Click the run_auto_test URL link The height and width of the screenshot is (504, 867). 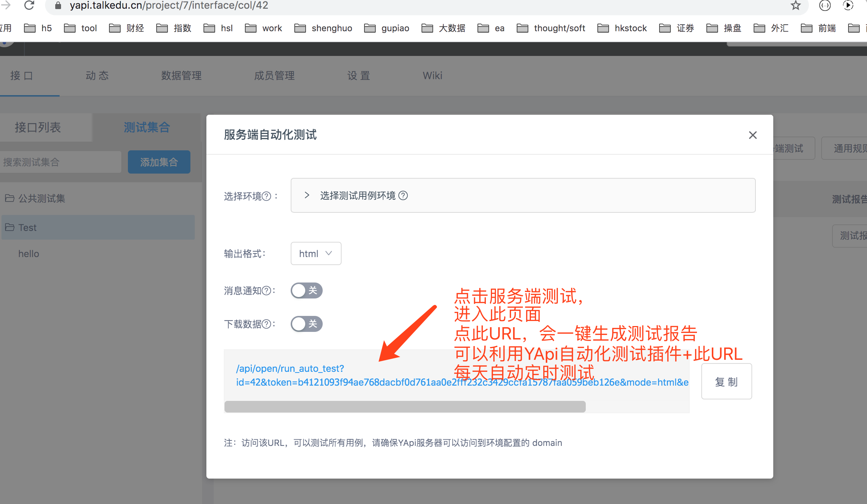[x=462, y=375]
